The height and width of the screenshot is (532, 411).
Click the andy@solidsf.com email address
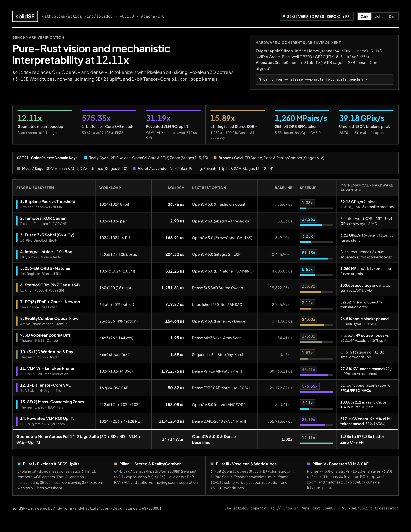tap(92, 508)
